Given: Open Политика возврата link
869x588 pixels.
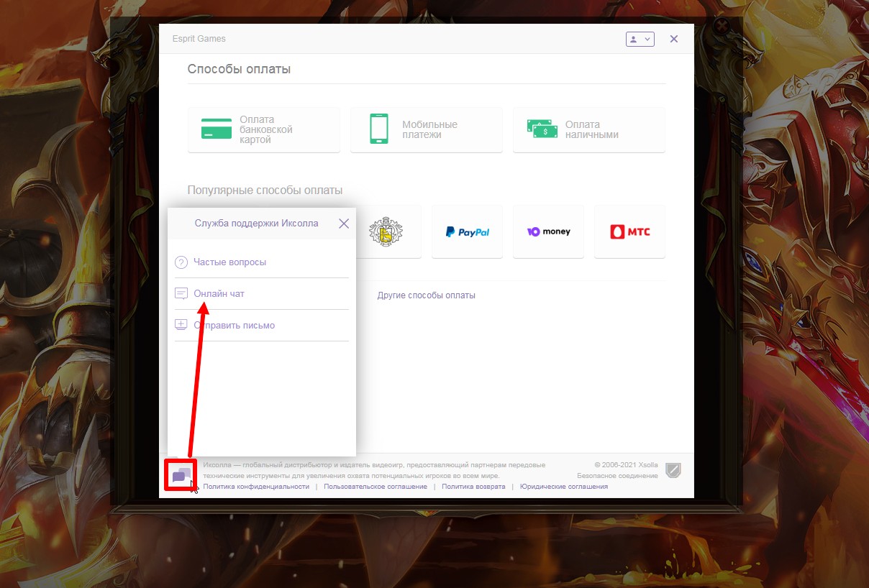Looking at the screenshot, I should (473, 487).
